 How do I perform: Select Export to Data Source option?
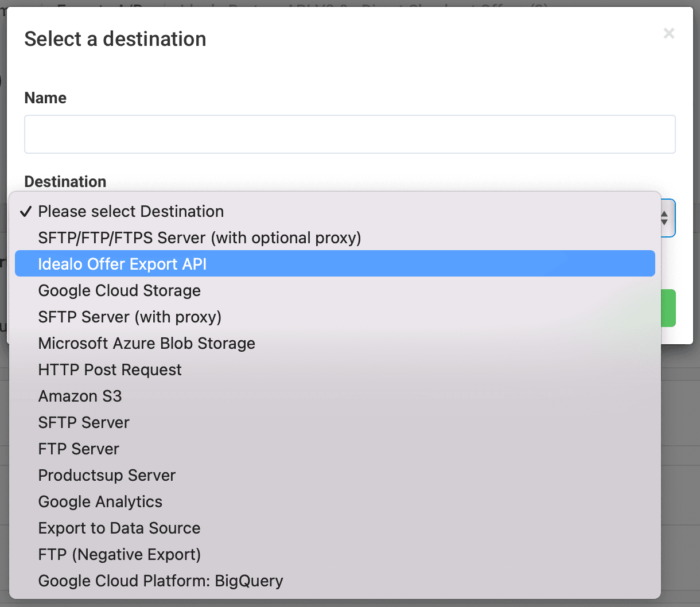[x=119, y=528]
